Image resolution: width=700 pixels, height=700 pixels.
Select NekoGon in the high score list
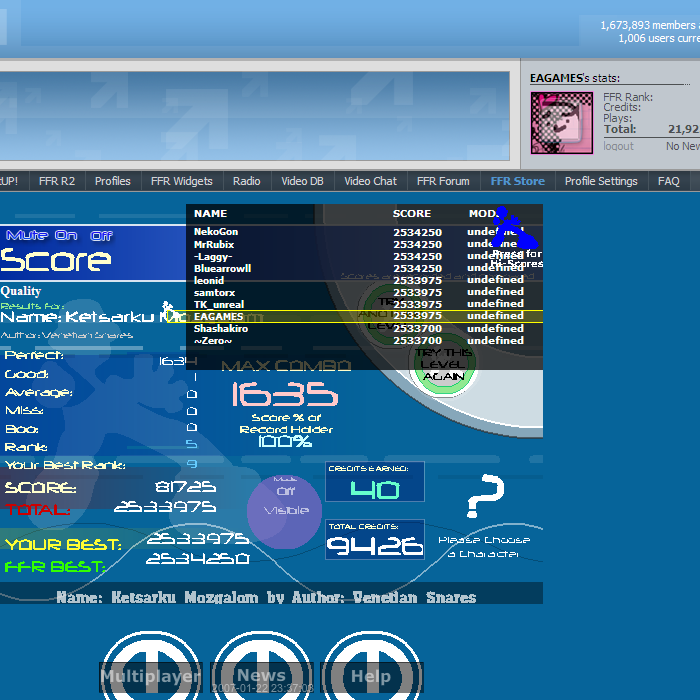(216, 232)
